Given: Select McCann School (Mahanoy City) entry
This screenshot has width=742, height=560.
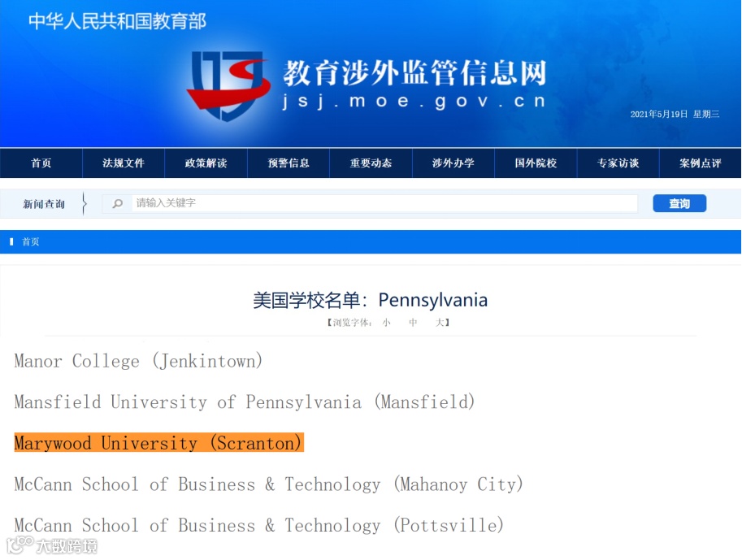Looking at the screenshot, I should [269, 484].
